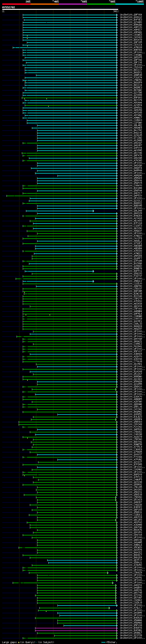Viewport: 146px width, 644px height.
Task: Select the UniRef100_A7RS93 label
Action: tap(131, 251)
